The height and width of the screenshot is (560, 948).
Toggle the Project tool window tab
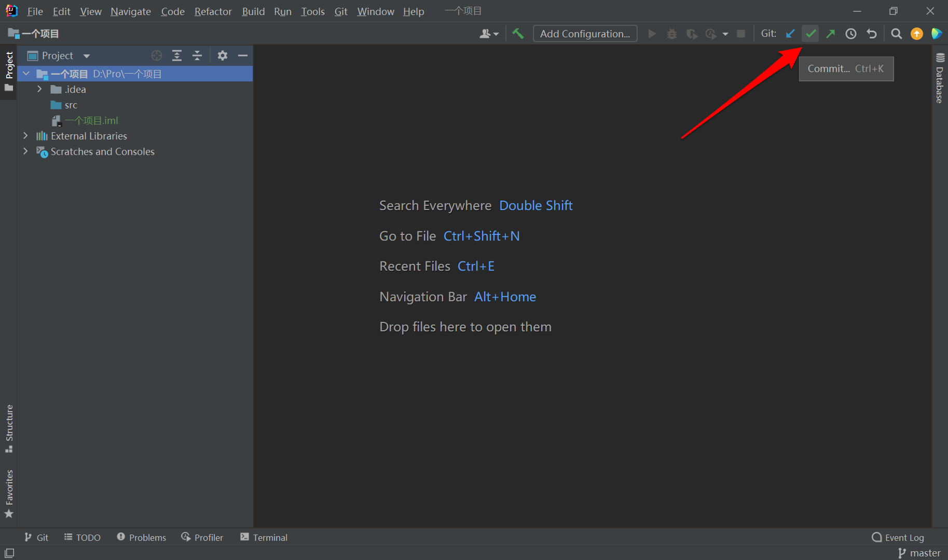tap(9, 72)
